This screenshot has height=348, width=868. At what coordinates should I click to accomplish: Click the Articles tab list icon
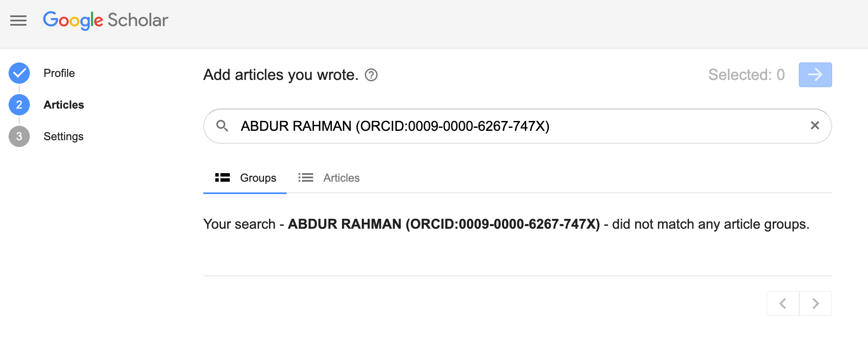[x=306, y=177]
